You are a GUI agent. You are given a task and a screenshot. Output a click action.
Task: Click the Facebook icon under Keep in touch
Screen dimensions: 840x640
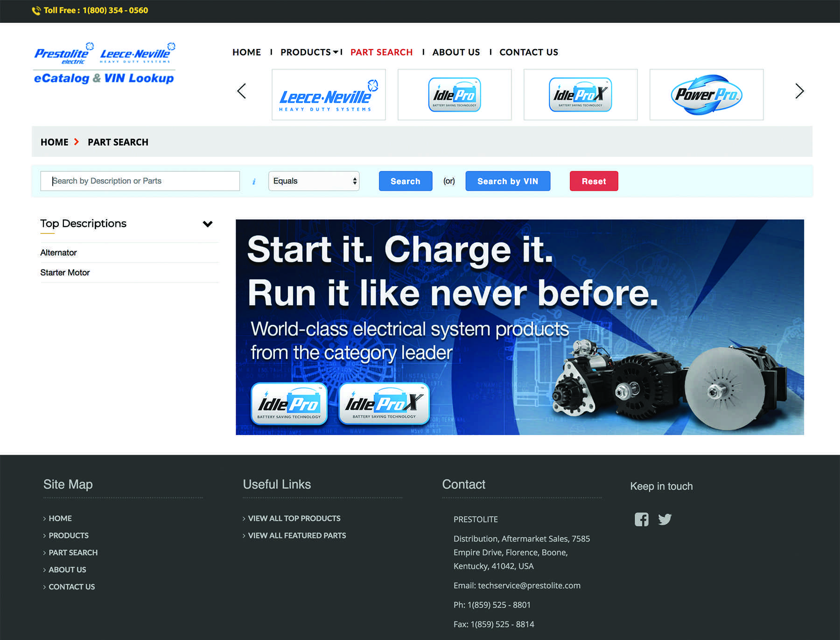(641, 519)
